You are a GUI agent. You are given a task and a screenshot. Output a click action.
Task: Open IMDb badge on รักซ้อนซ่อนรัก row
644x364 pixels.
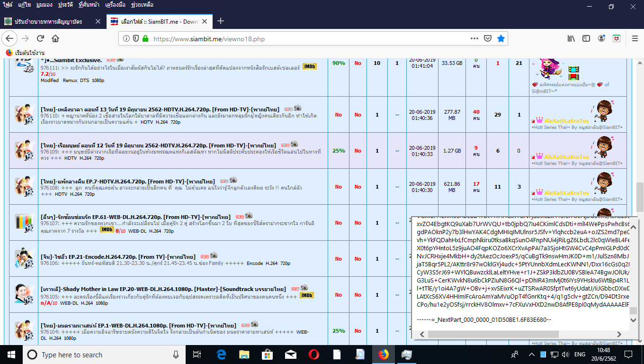tap(107, 230)
